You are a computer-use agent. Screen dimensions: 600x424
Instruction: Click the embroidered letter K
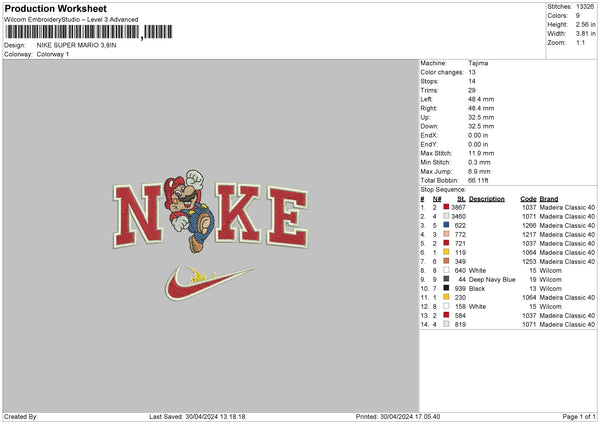tap(238, 213)
